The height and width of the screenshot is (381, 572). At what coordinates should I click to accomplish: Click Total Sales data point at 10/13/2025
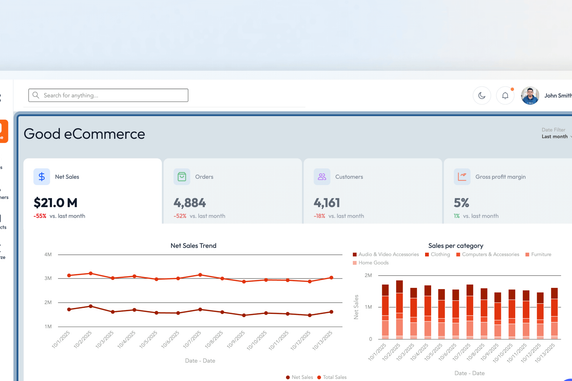tap(331, 278)
